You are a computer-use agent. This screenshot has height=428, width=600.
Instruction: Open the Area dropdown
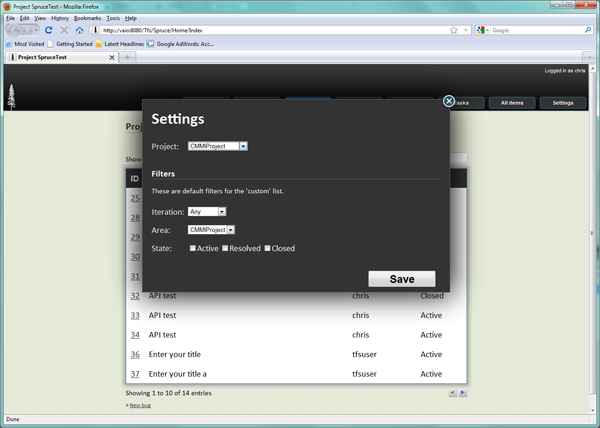(x=211, y=229)
